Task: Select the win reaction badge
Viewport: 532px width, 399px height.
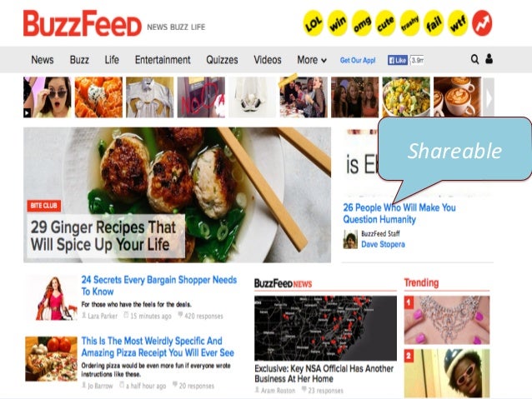Action: pyautogui.click(x=338, y=23)
